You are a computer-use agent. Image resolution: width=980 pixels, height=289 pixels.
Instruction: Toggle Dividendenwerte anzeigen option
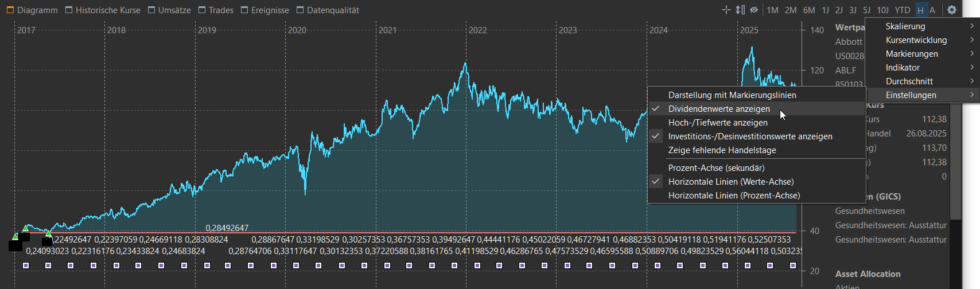(x=719, y=109)
